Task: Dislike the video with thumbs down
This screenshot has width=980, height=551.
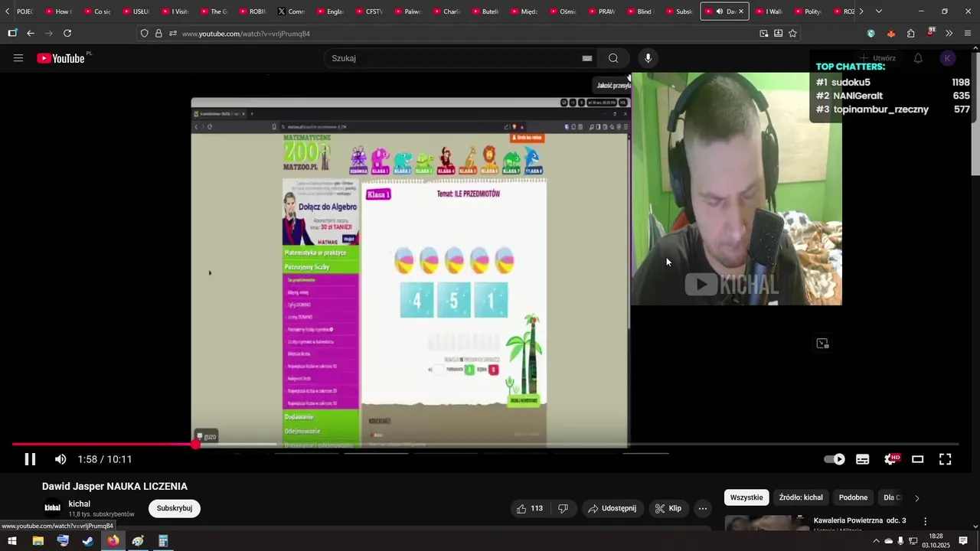Action: pyautogui.click(x=563, y=508)
